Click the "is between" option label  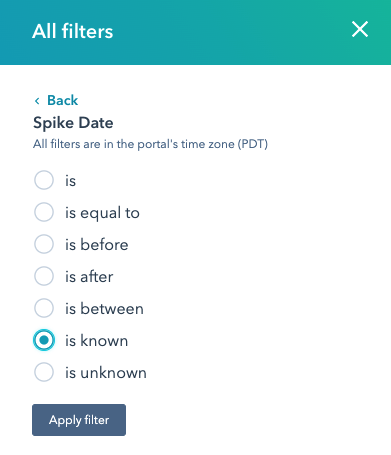pyautogui.click(x=104, y=309)
